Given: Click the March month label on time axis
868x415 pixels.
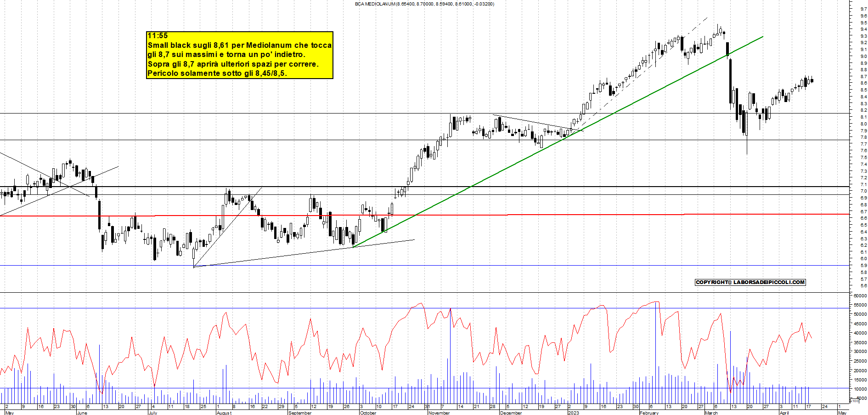Looking at the screenshot, I should coord(711,413).
